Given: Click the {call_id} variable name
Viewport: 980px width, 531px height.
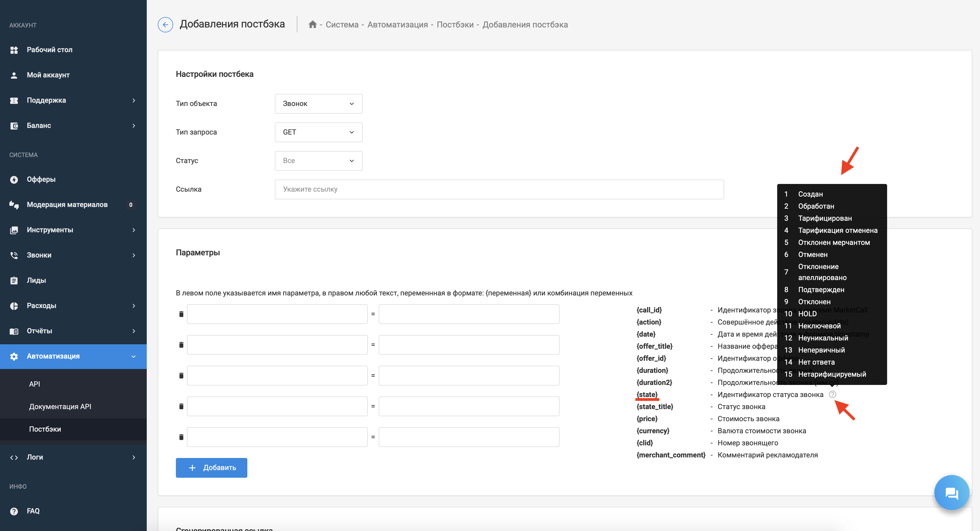Looking at the screenshot, I should tap(649, 310).
